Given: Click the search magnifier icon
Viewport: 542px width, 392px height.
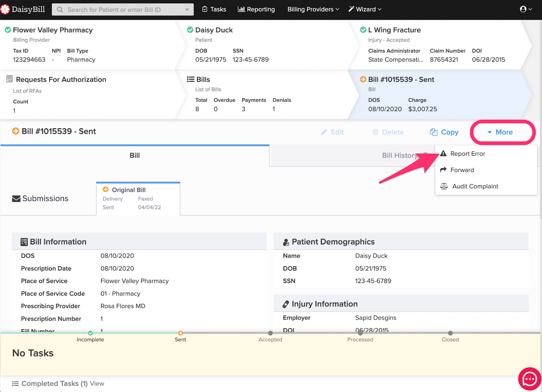Looking at the screenshot, I should tap(60, 9).
